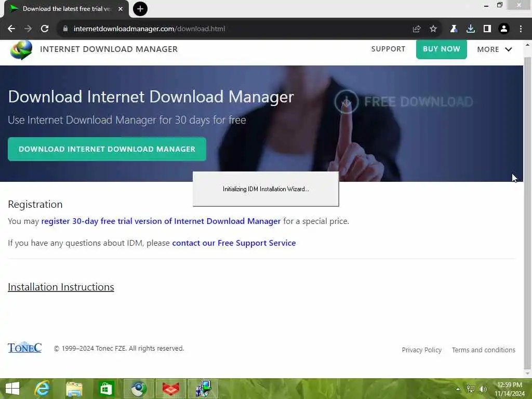Click the copyright 1999–2024 Tonec FZE text
Image resolution: width=532 pixels, height=399 pixels.
119,349
